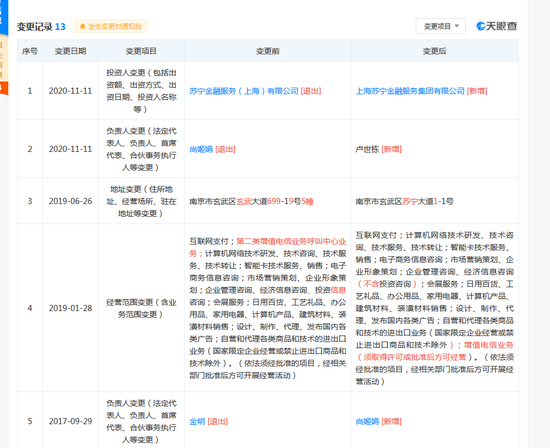Open the 变更项目 filter dropdown

point(441,26)
